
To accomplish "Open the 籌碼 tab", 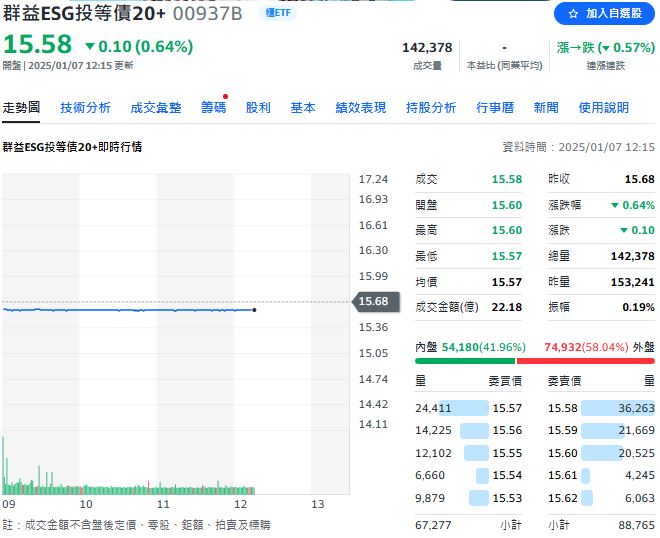I will (x=213, y=108).
